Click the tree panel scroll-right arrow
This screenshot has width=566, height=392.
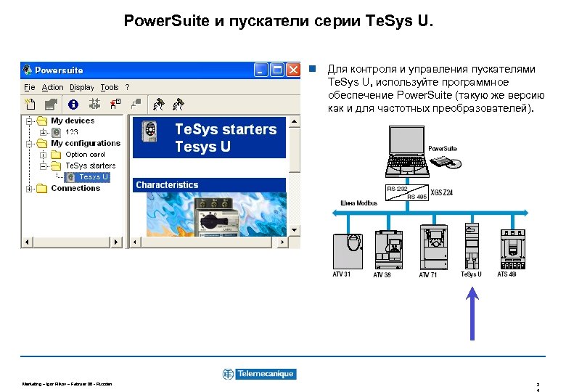click(115, 242)
